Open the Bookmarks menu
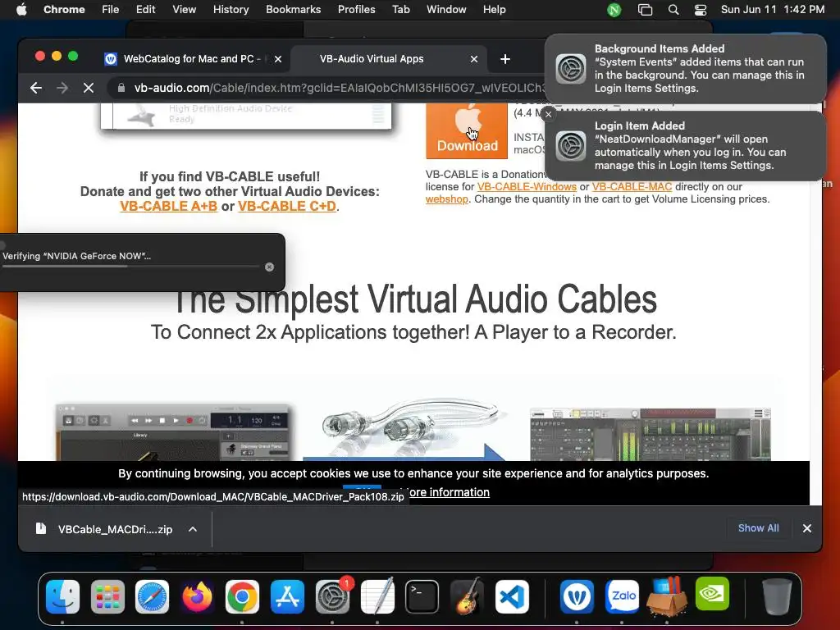 [x=293, y=10]
